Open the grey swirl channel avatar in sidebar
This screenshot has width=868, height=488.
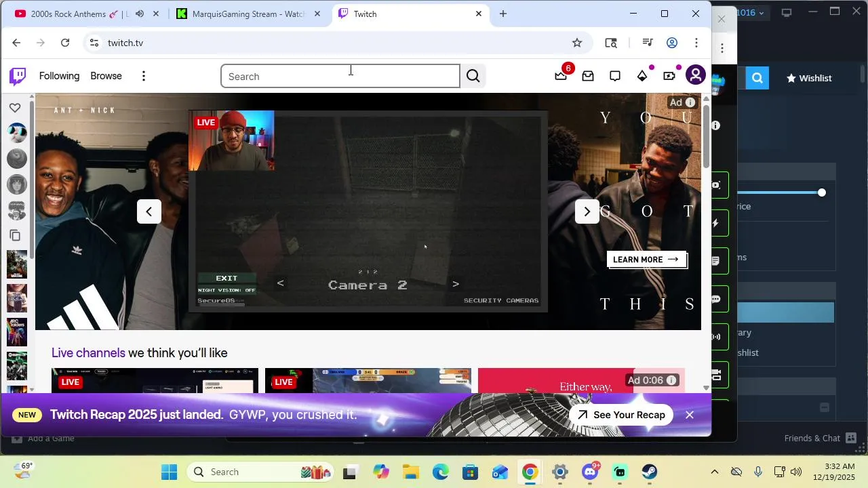17,158
